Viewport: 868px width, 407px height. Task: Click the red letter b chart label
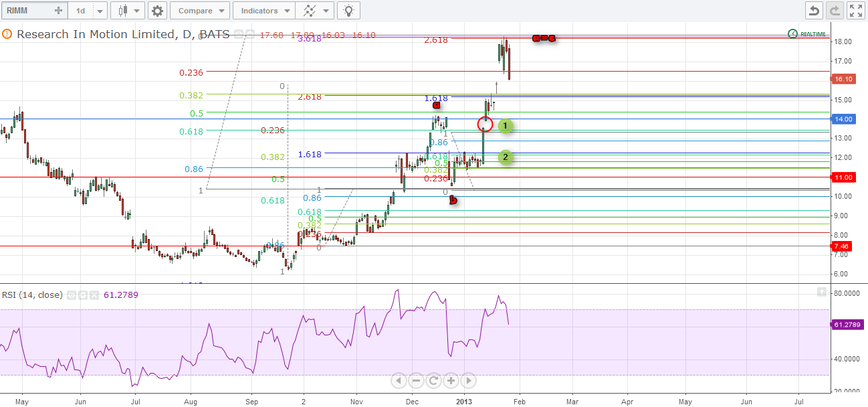pyautogui.click(x=453, y=199)
